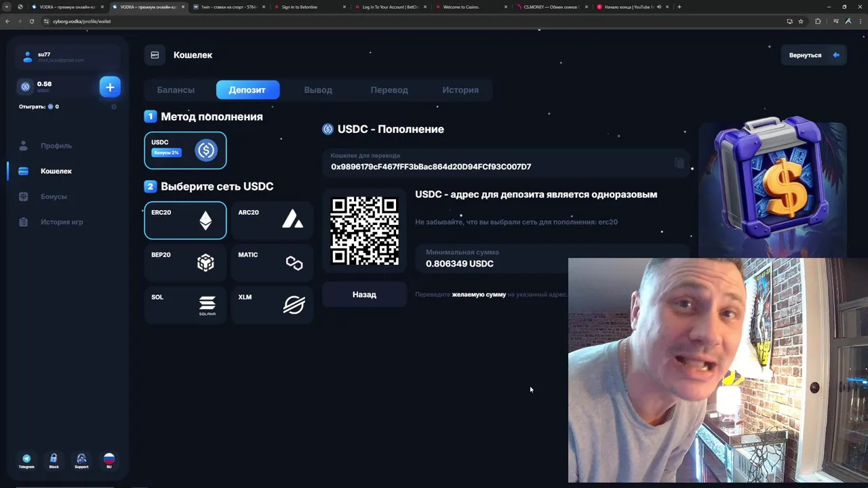The height and width of the screenshot is (488, 868).
Task: Open a new browser tab with plus icon
Action: (x=679, y=7)
